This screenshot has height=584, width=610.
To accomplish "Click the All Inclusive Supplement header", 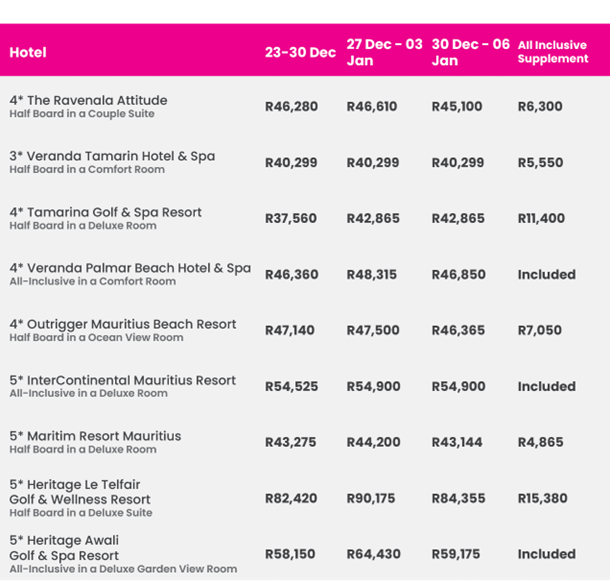I will [553, 52].
